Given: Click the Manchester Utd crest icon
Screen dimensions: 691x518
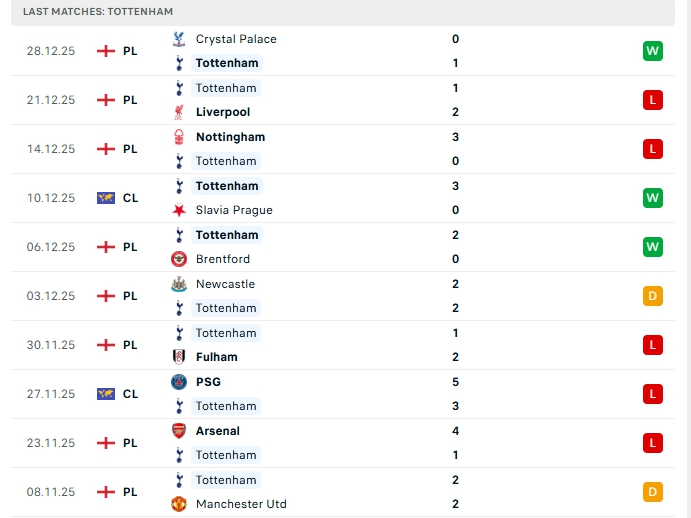Looking at the screenshot, I should point(179,504).
